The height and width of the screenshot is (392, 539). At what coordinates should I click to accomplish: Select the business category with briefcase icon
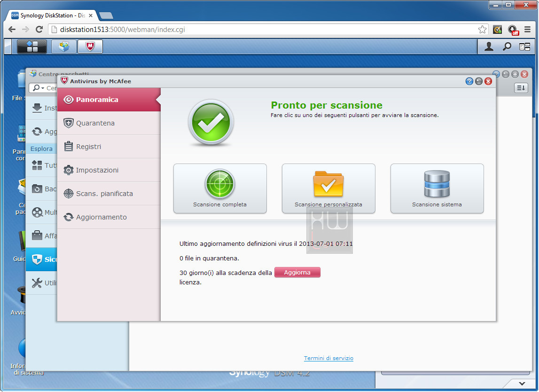(42, 236)
